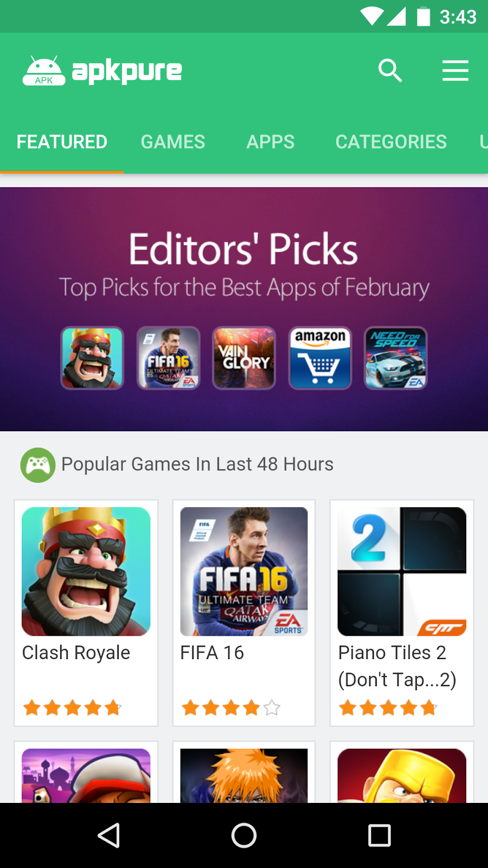Viewport: 488px width, 868px height.
Task: Select the FEATURED tab
Action: [62, 142]
